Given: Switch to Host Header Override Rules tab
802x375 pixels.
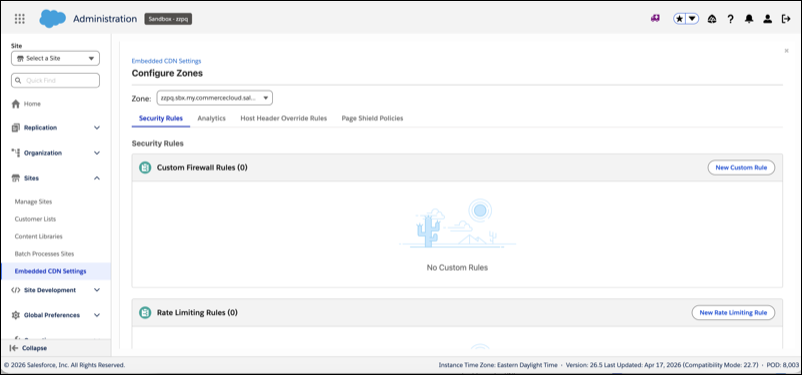Looking at the screenshot, I should (x=283, y=118).
